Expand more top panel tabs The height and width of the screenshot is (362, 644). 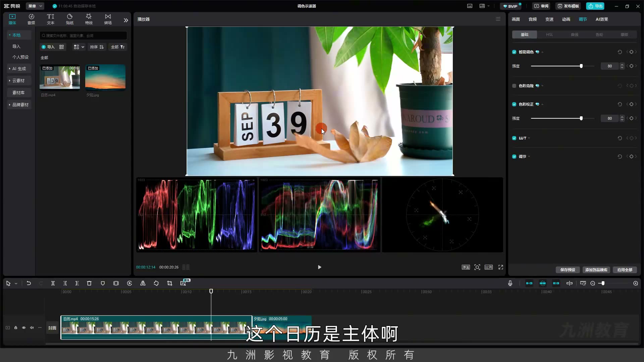(126, 20)
